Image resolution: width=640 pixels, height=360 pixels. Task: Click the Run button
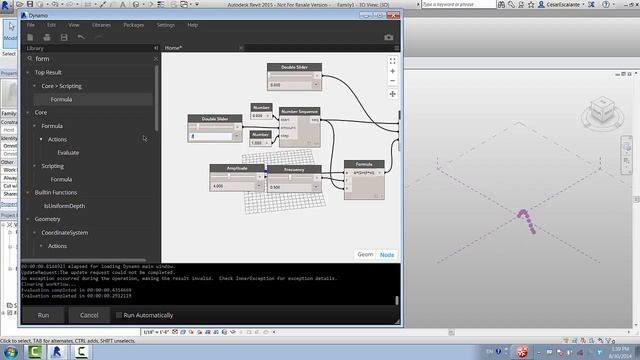click(x=43, y=315)
